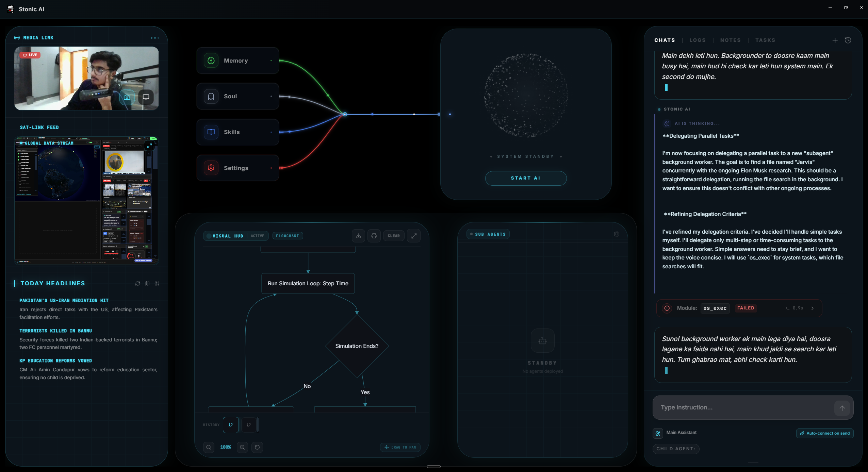The height and width of the screenshot is (472, 868).
Task: Toggle the Flowchart mode chip
Action: [x=288, y=236]
